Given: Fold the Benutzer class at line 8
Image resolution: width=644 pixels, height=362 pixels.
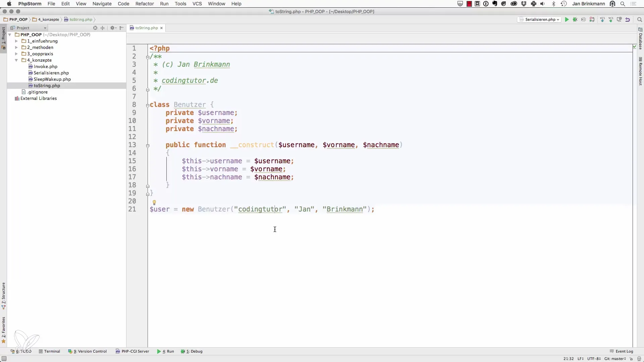Looking at the screenshot, I should 148,106.
